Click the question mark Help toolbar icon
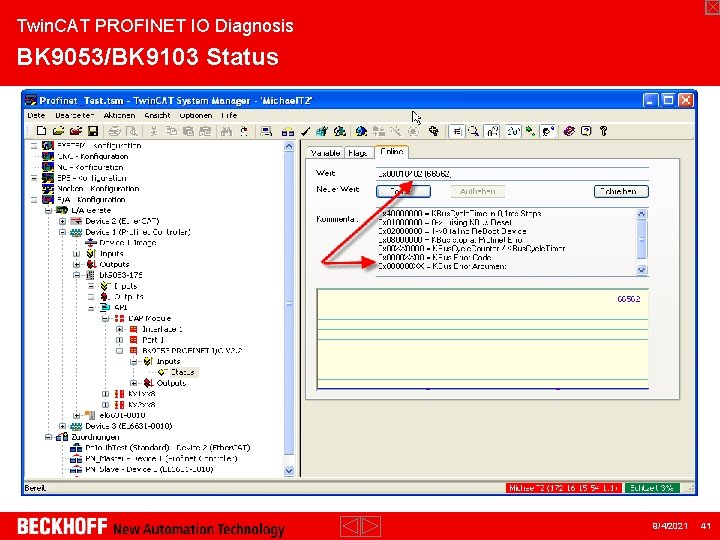The image size is (720, 540). coord(604,131)
